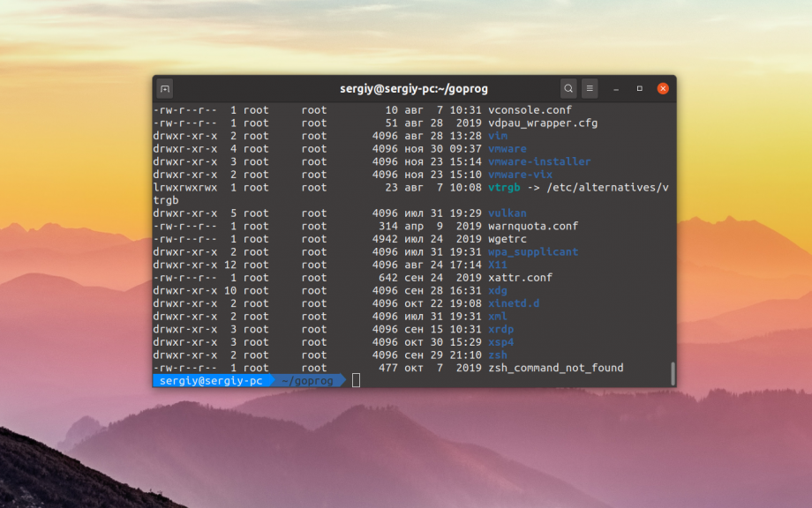The image size is (812, 508).
Task: Click the vmware-installer directory name
Action: pos(538,161)
